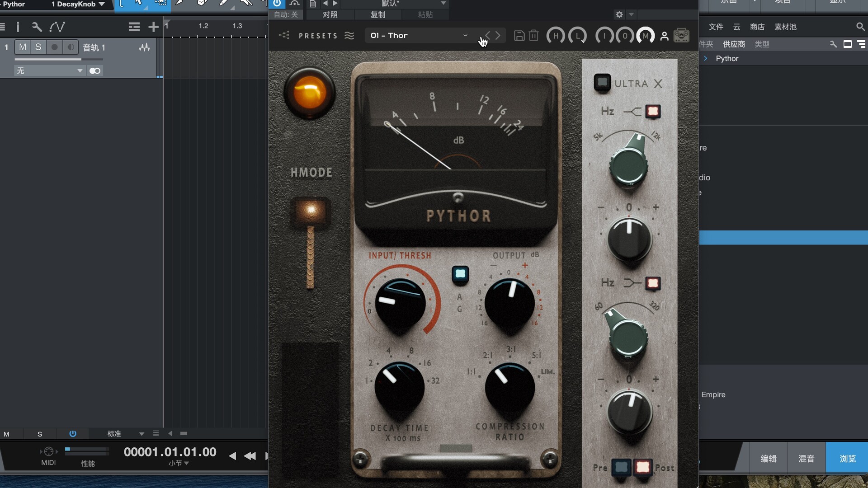Click 自动: 关 automation button
Image resolution: width=868 pixels, height=488 pixels.
point(286,14)
